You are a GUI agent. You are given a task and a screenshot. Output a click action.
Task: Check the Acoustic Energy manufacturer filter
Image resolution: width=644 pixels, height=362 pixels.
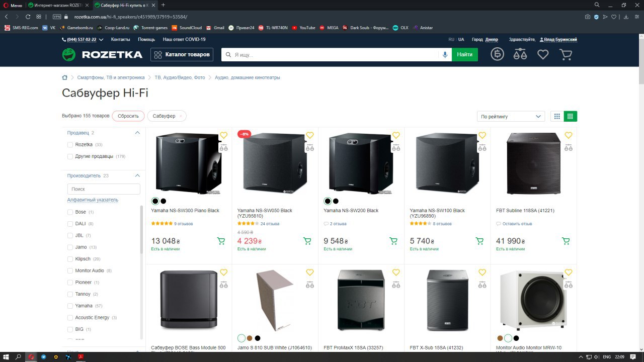point(70,318)
